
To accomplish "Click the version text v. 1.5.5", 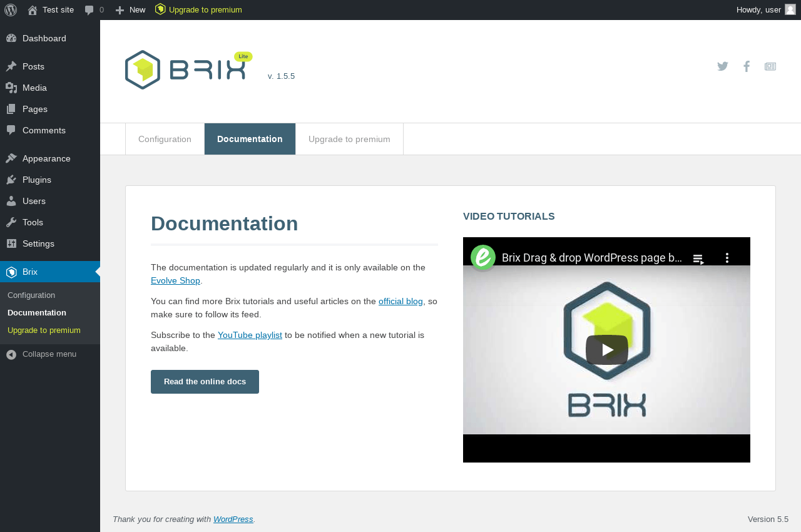I will 281,76.
